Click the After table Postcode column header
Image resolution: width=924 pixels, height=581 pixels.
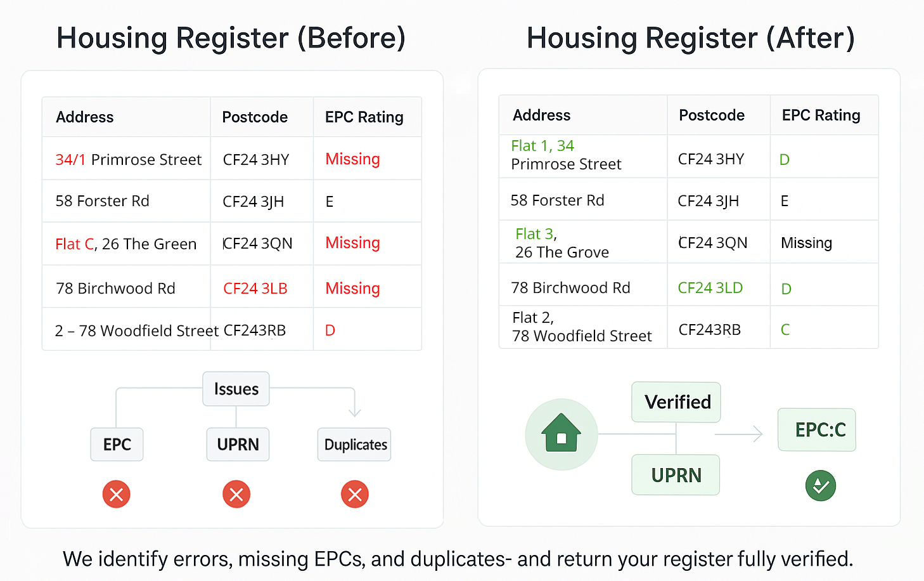(712, 115)
